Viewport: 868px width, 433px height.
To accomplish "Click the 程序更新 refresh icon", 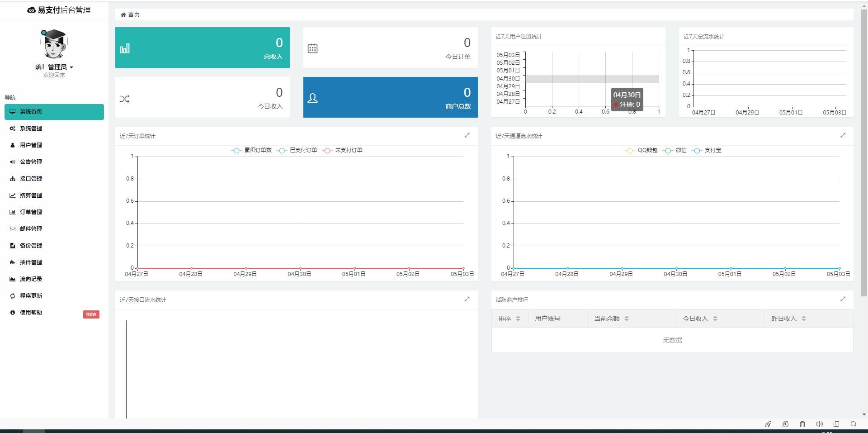I will (x=12, y=296).
